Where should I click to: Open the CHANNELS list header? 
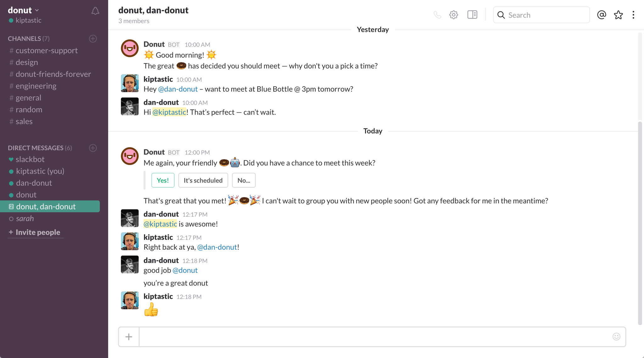29,38
